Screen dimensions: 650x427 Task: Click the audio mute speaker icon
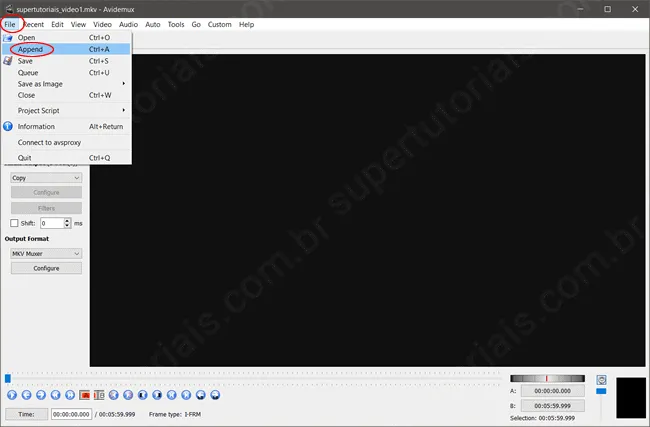(x=601, y=380)
